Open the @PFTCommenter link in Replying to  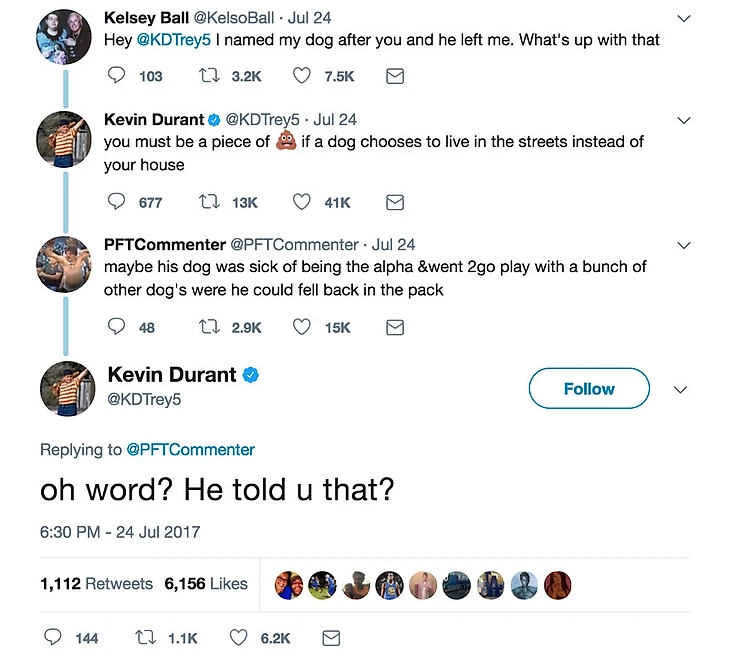pos(190,450)
